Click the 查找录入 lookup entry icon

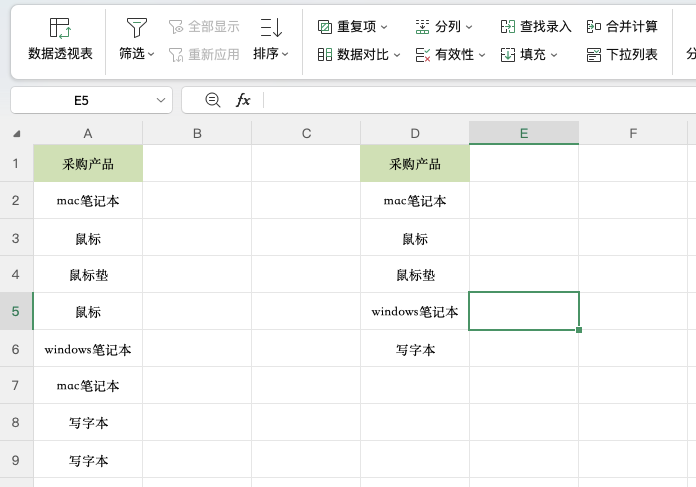pyautogui.click(x=507, y=27)
